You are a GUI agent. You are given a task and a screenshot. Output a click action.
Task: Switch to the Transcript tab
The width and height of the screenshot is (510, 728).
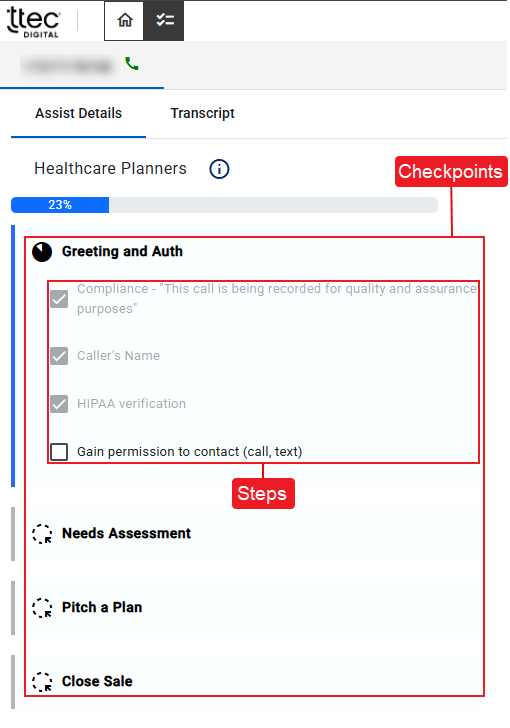(203, 113)
